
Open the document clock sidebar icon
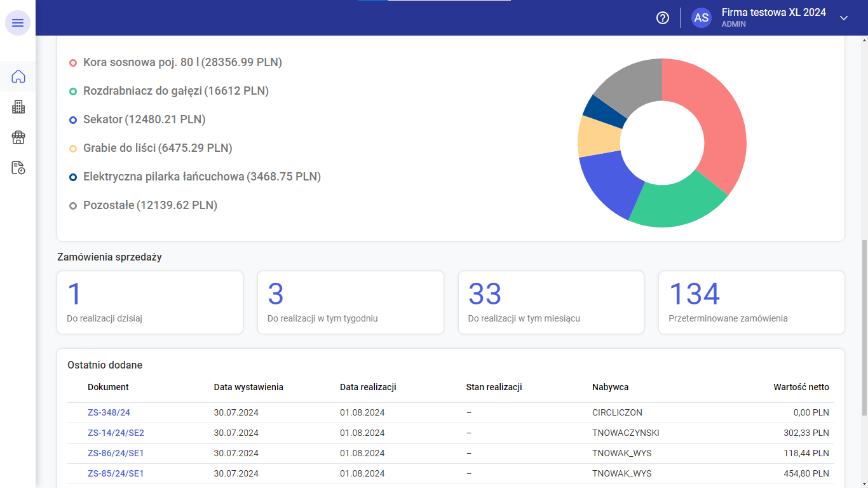(18, 168)
